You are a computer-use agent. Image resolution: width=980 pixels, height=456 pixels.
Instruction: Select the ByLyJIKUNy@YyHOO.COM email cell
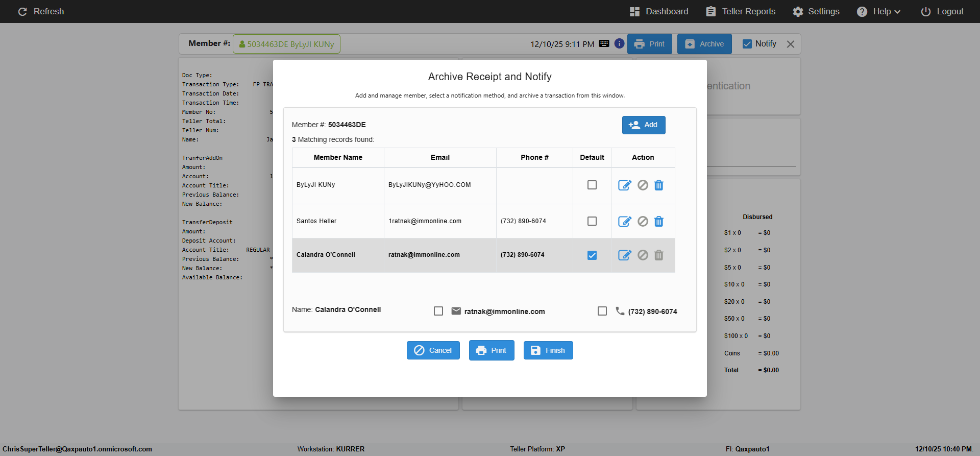(x=440, y=185)
